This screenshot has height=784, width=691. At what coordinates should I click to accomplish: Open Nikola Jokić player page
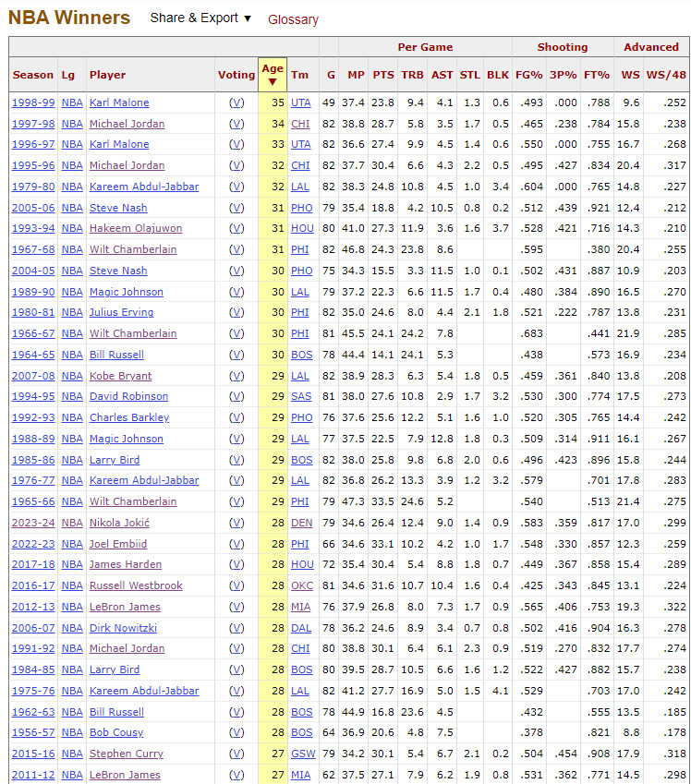pos(119,523)
